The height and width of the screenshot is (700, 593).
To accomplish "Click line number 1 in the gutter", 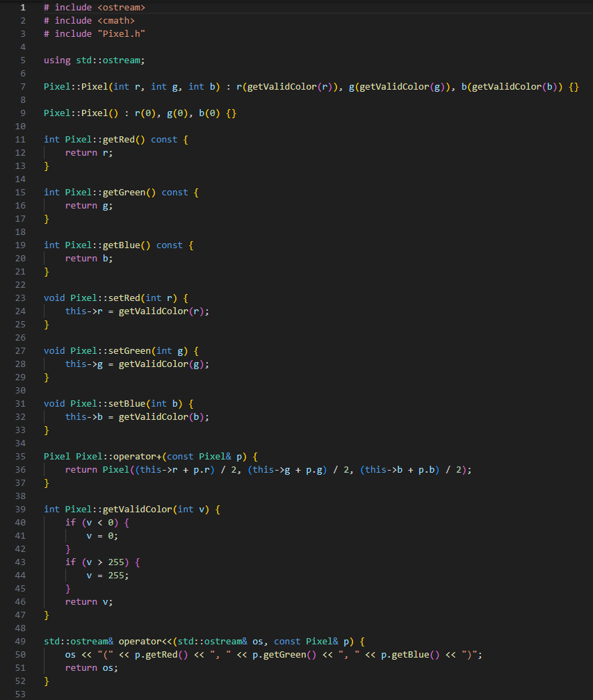I will click(x=23, y=8).
